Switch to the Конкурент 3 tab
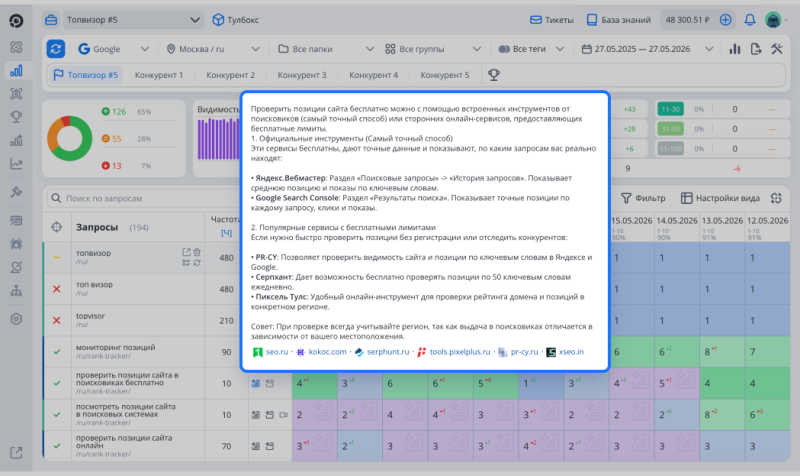The width and height of the screenshot is (800, 476). [302, 75]
